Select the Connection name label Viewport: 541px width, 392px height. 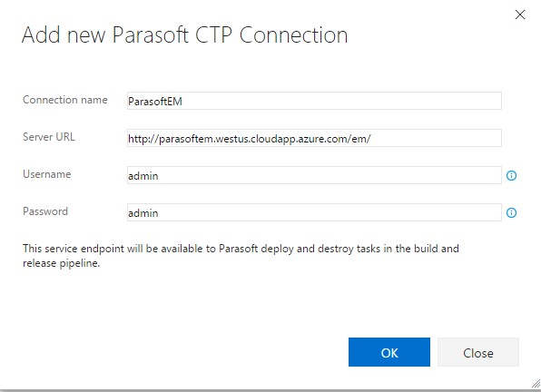tap(65, 100)
